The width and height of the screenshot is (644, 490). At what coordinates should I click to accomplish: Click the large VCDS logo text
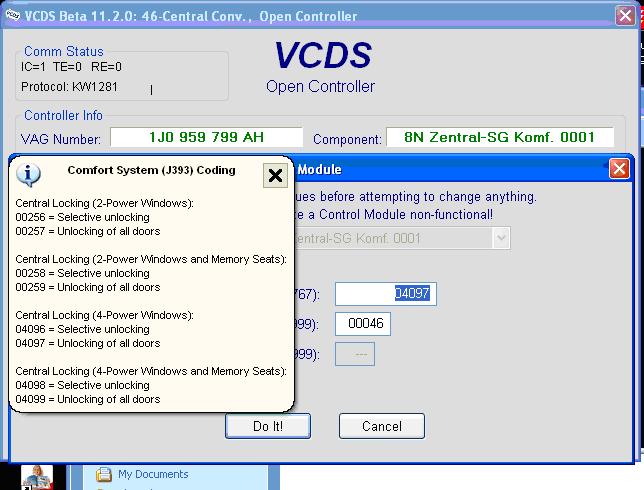click(323, 55)
